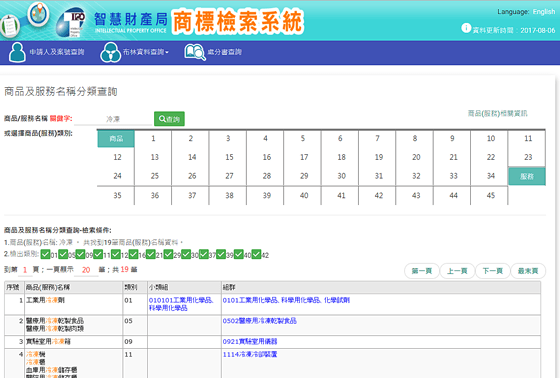Click the Boolean data query circles icon
The image size is (560, 378).
110,52
